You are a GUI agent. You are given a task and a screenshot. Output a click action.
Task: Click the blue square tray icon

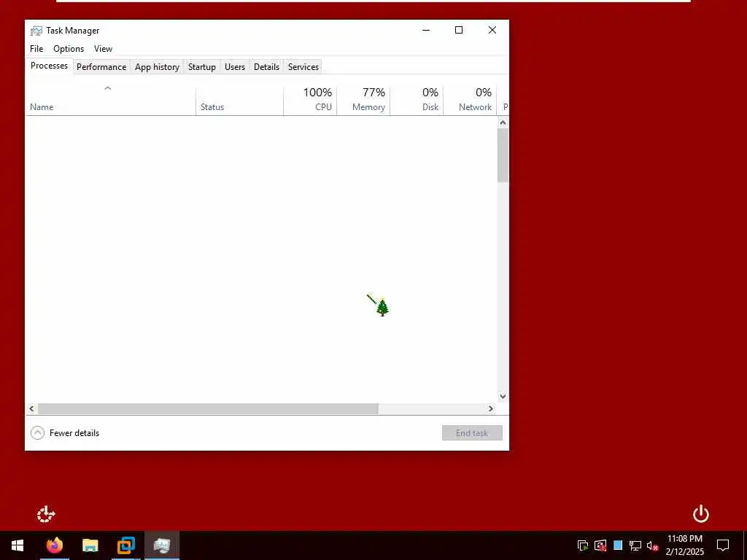pyautogui.click(x=618, y=545)
